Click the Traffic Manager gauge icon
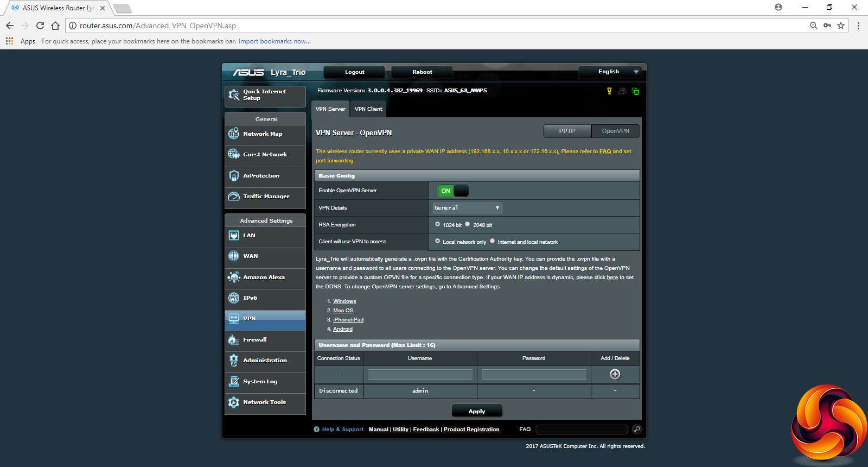This screenshot has width=868, height=467. click(x=234, y=197)
